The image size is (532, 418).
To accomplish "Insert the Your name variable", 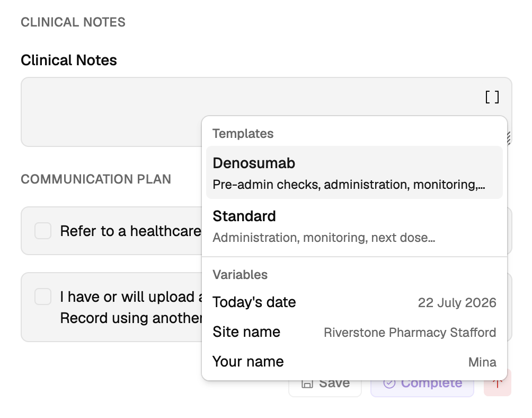I will coord(354,362).
